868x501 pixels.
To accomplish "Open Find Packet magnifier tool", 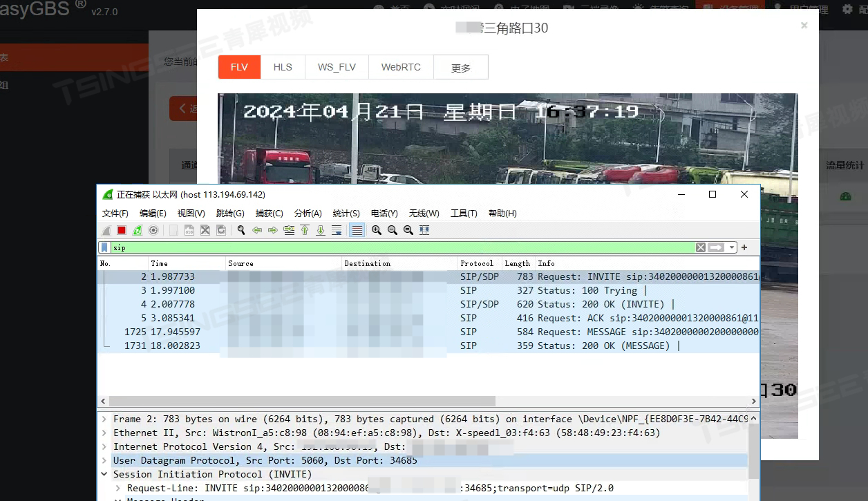I will [x=241, y=230].
